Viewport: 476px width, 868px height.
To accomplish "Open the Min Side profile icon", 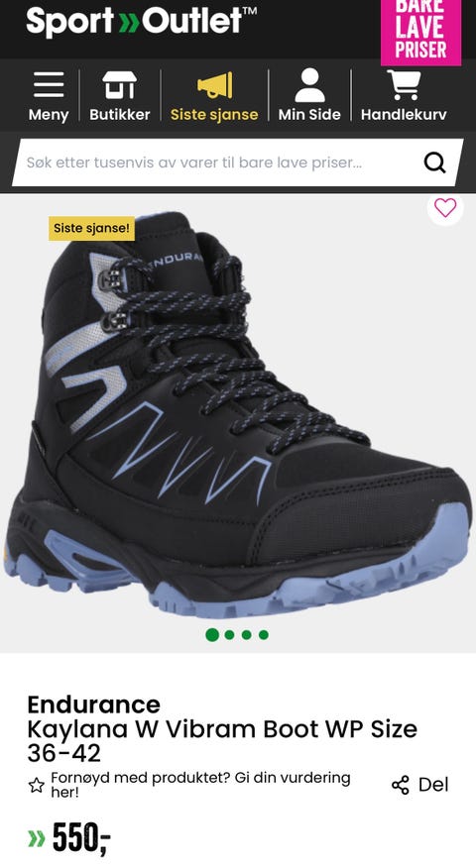I will pos(309,85).
